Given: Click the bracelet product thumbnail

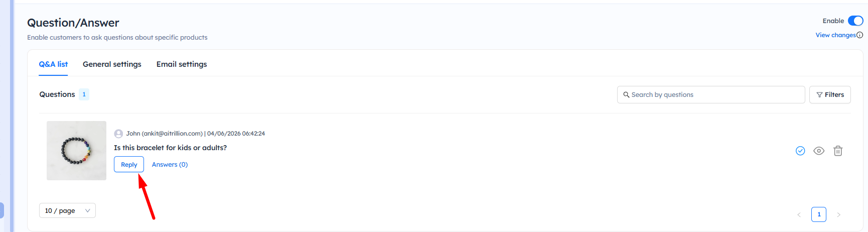Looking at the screenshot, I should click(x=76, y=151).
